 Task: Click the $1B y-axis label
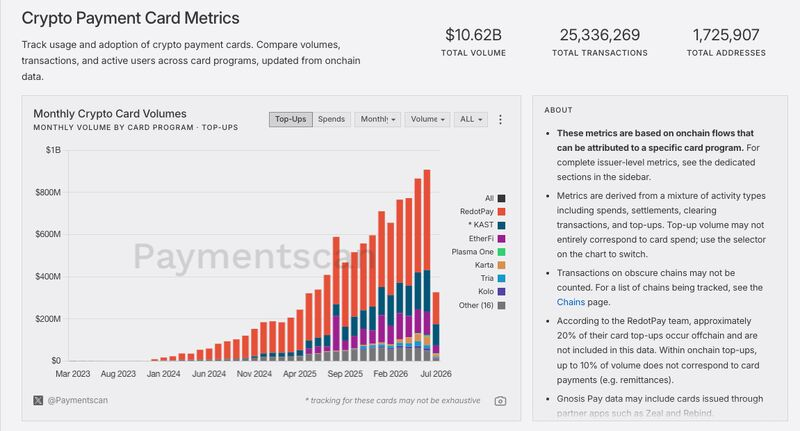tap(53, 150)
